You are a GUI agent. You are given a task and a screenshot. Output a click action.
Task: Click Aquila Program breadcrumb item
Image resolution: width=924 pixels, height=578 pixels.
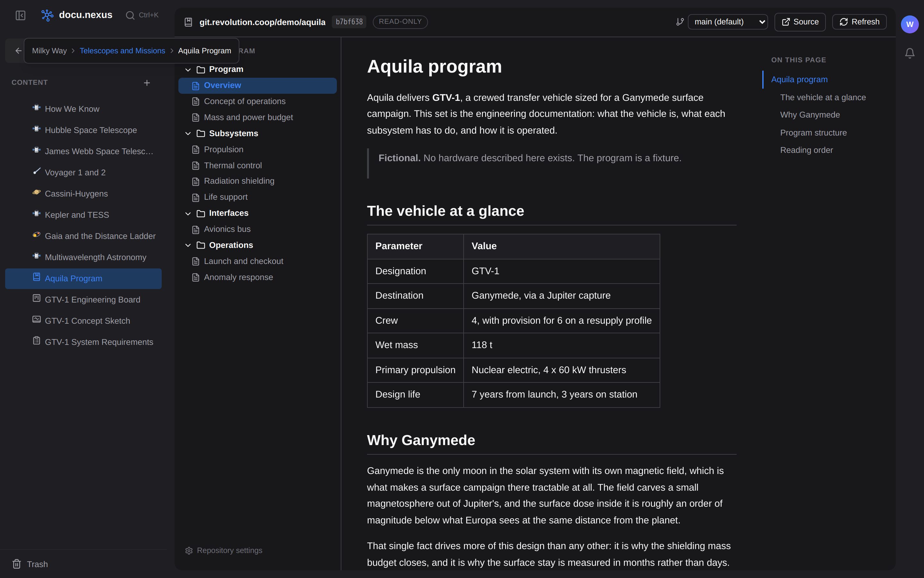click(205, 51)
